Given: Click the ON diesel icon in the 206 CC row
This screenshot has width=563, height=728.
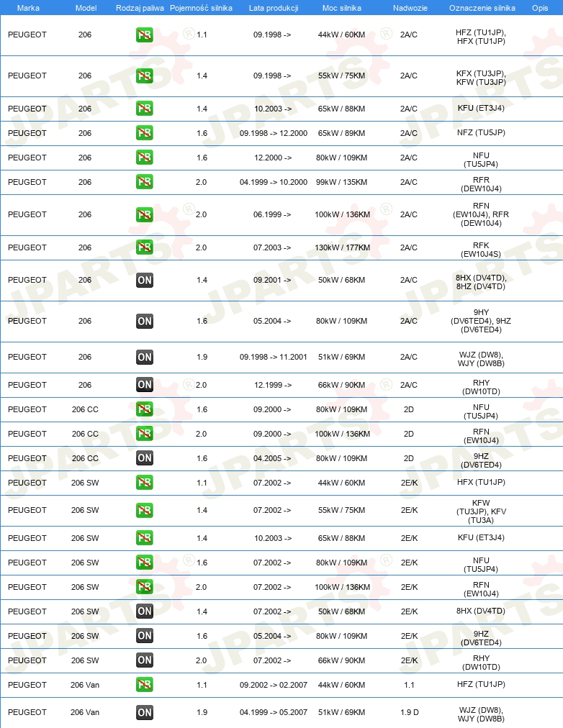Looking at the screenshot, I should 145,458.
